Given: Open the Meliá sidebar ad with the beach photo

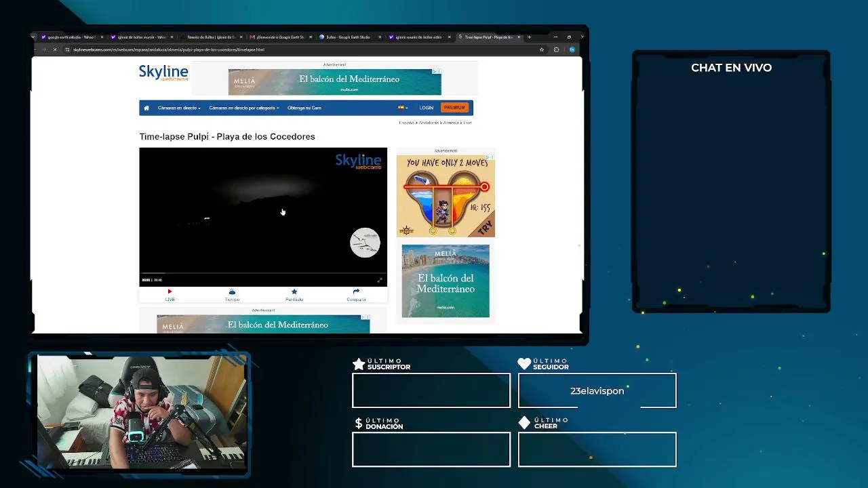Looking at the screenshot, I should coord(446,281).
